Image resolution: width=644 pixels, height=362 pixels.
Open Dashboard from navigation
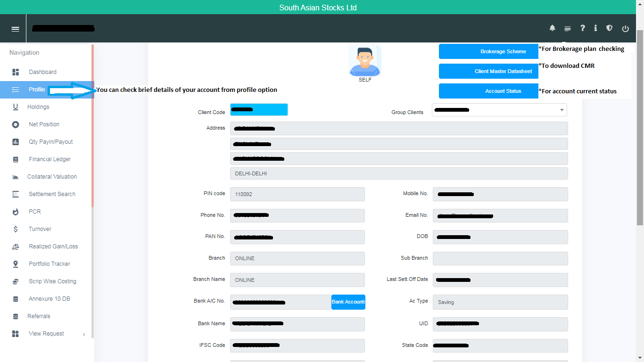coord(42,72)
